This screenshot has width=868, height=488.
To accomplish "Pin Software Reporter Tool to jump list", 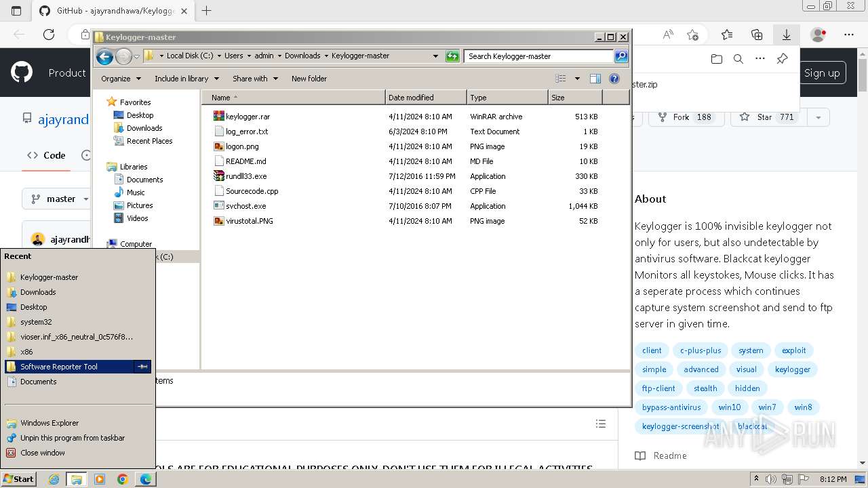I will point(142,367).
